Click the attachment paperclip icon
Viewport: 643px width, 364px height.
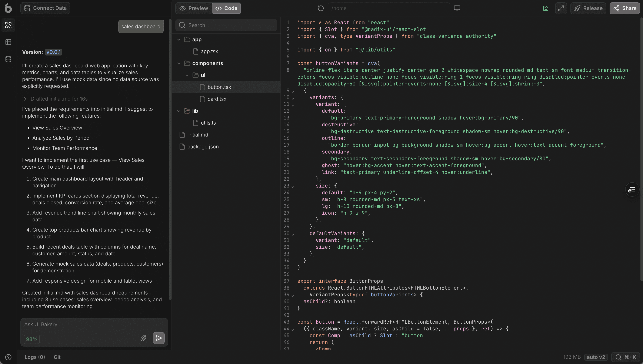143,338
